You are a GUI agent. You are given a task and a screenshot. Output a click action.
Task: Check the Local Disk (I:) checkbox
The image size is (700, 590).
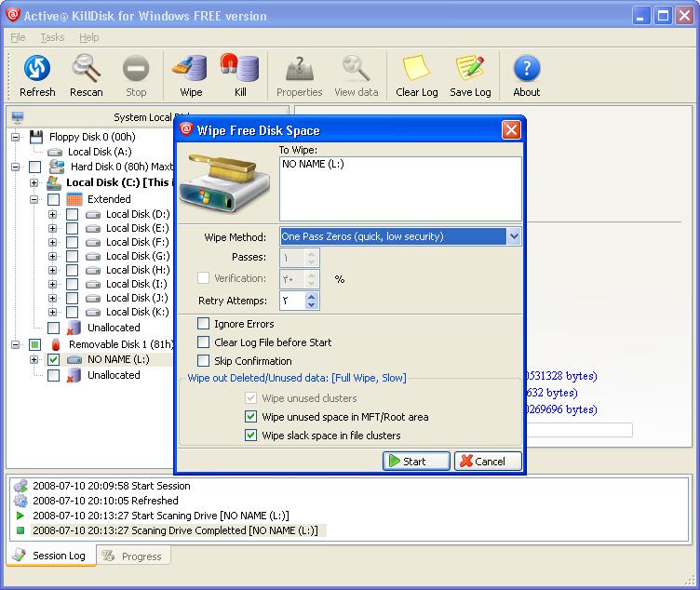(x=72, y=284)
